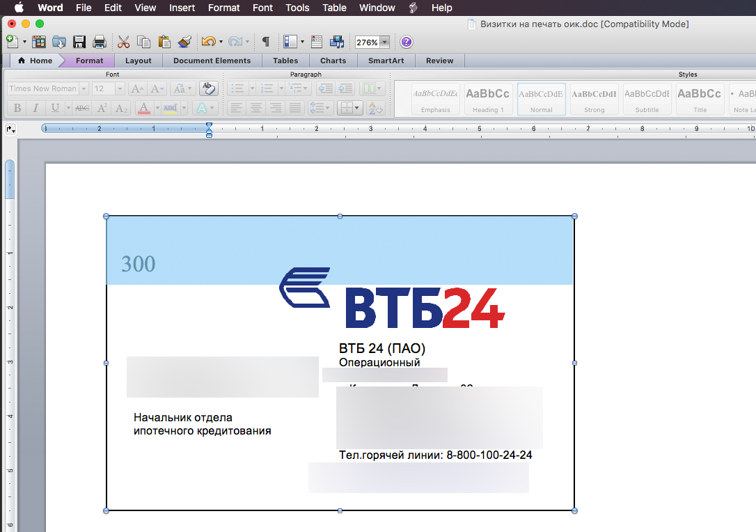Viewport: 756px width, 532px height.
Task: Click the tab stop selector beside ruler
Action: point(10,130)
